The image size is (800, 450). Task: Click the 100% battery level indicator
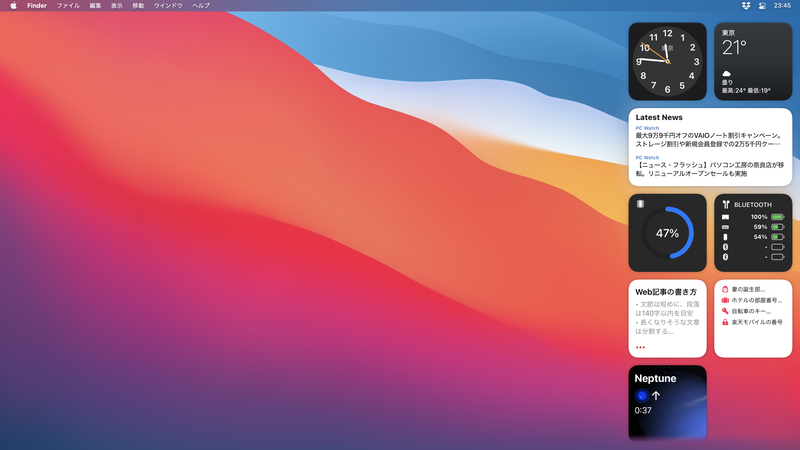click(x=778, y=217)
